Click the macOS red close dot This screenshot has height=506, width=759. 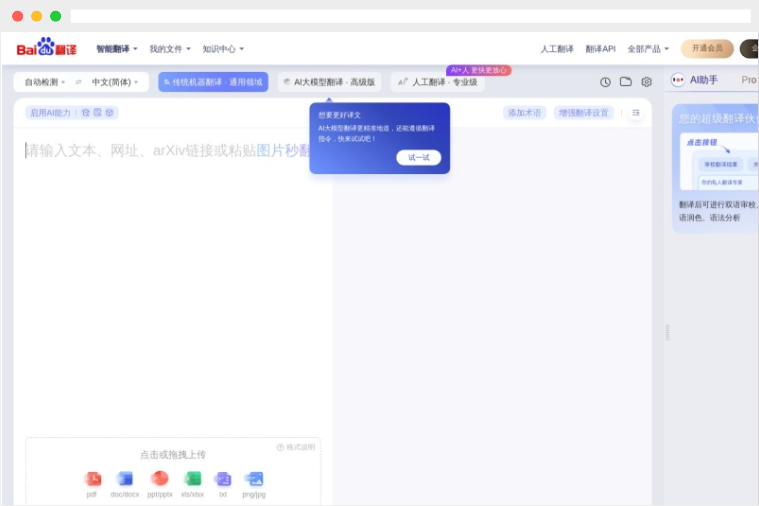pos(17,16)
